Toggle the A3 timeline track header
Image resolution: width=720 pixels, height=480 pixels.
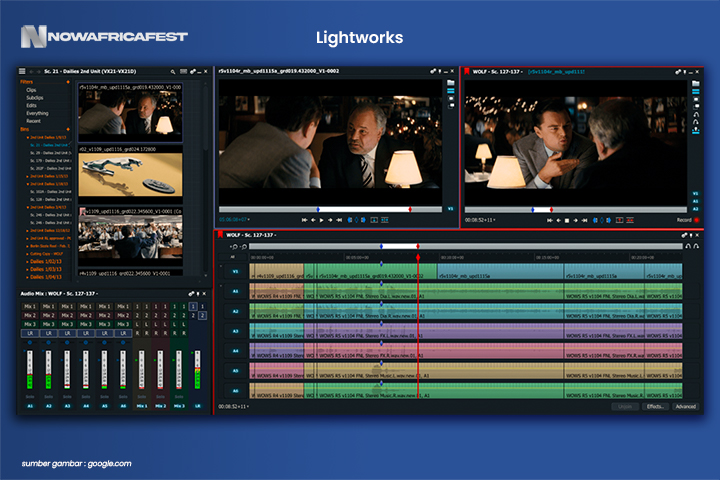(x=235, y=331)
